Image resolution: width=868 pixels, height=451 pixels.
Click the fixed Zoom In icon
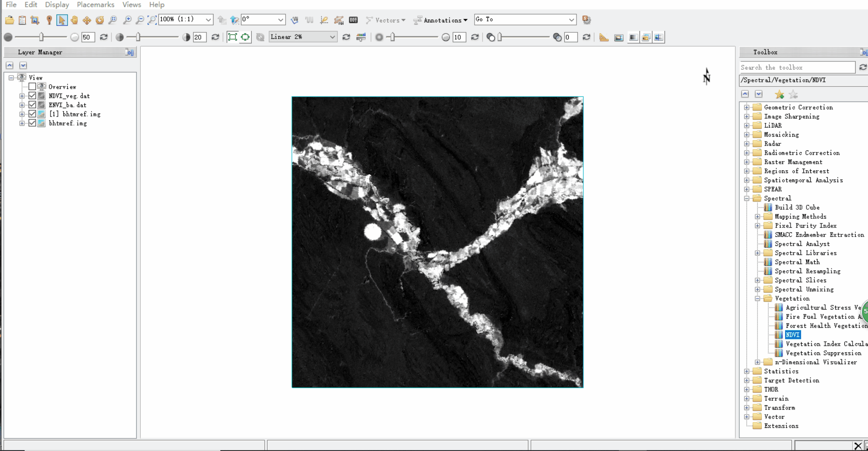click(x=128, y=20)
